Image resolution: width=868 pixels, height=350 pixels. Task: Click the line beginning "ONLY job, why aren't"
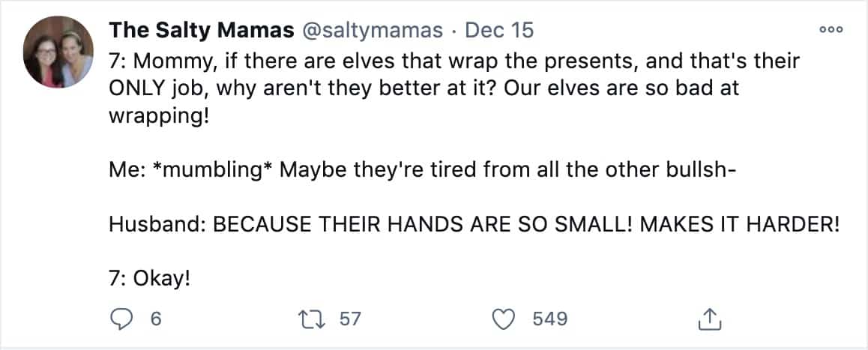coord(424,88)
